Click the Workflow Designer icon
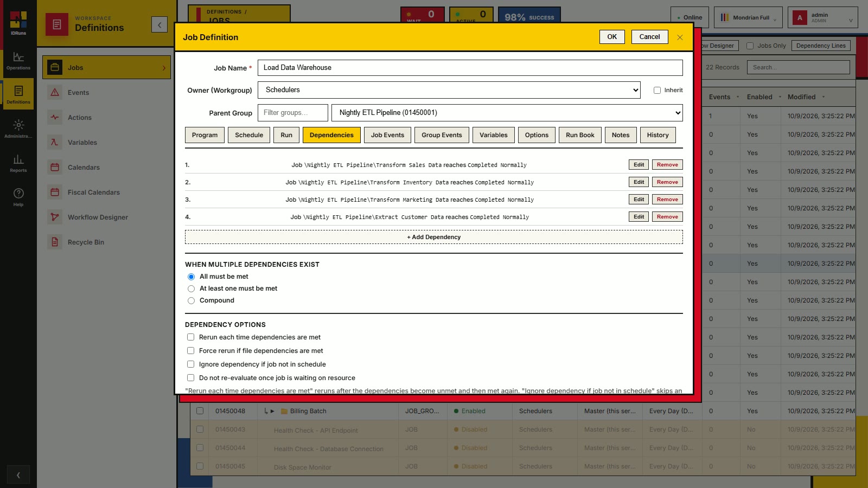This screenshot has width=868, height=488. click(x=55, y=217)
